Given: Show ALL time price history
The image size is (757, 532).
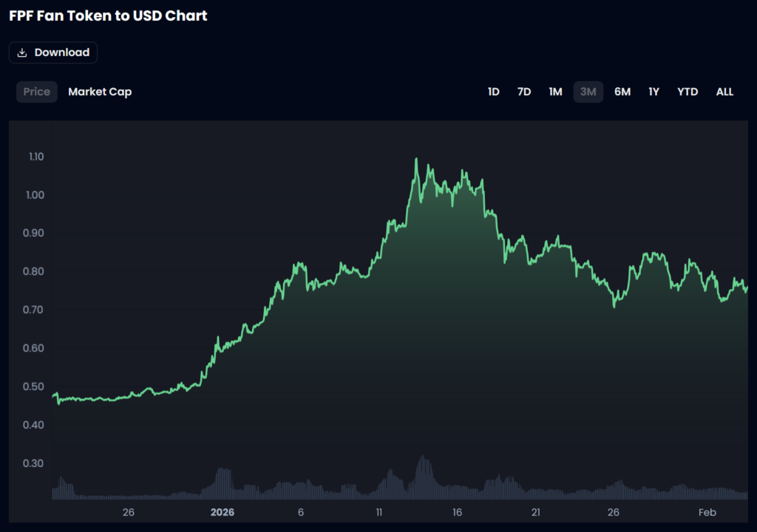Looking at the screenshot, I should [x=724, y=92].
